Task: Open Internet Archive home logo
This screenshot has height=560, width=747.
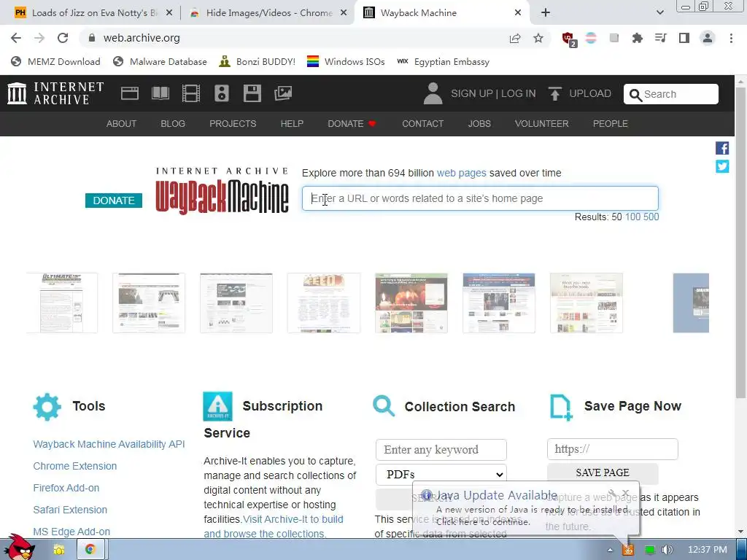Action: pyautogui.click(x=55, y=93)
